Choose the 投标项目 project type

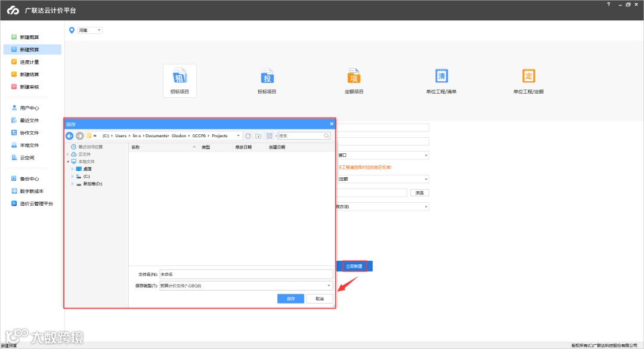coord(267,81)
